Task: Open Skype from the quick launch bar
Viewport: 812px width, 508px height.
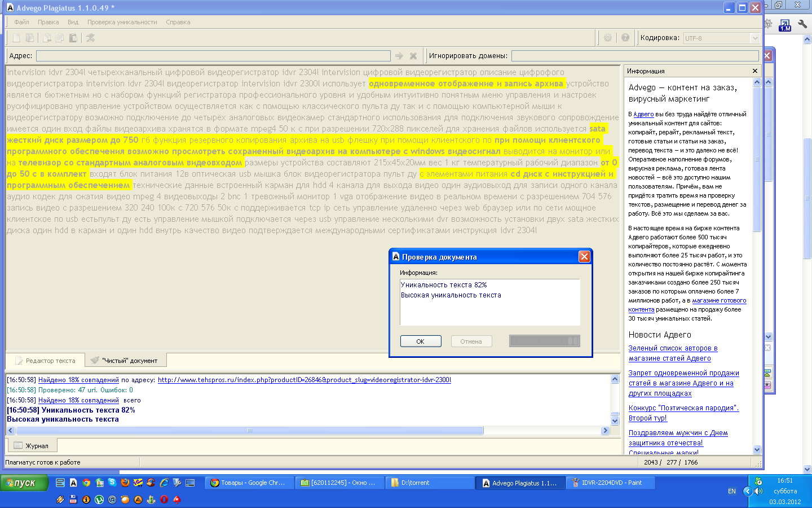Action: [112, 483]
